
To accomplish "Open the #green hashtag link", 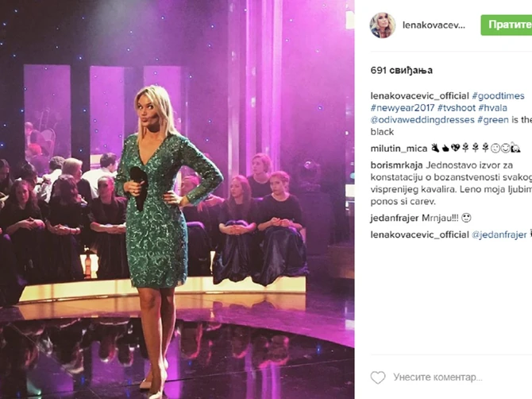I will click(x=493, y=120).
